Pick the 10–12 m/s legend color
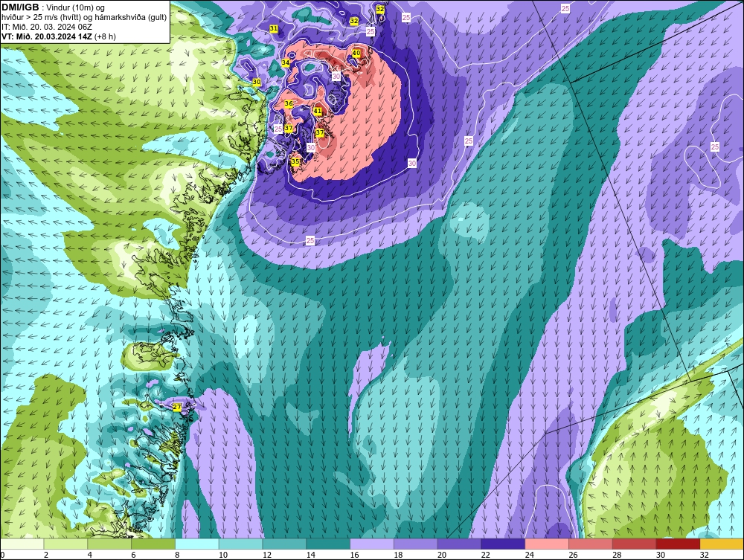 [x=240, y=544]
